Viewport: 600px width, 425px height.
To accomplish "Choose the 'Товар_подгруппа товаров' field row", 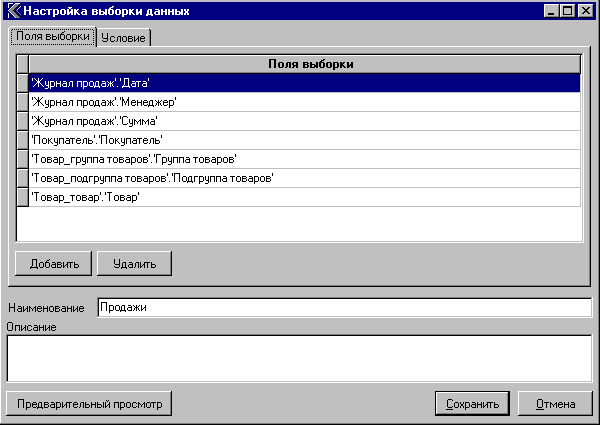I will pyautogui.click(x=300, y=178).
